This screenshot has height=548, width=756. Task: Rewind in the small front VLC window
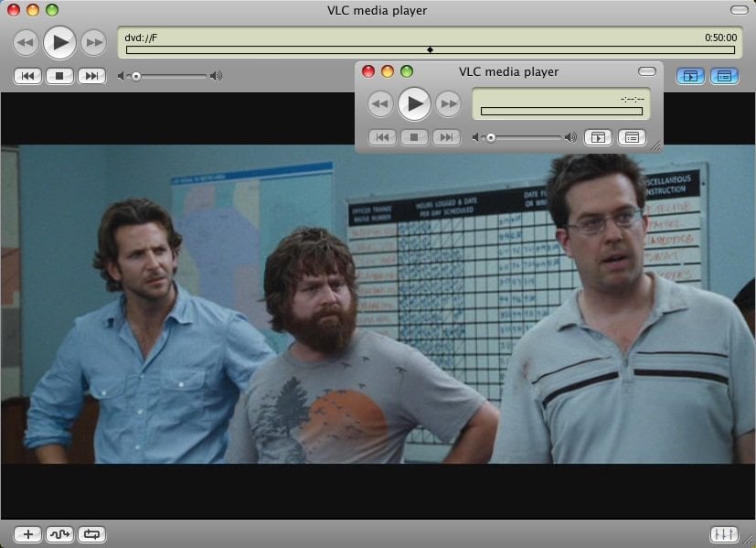(380, 103)
